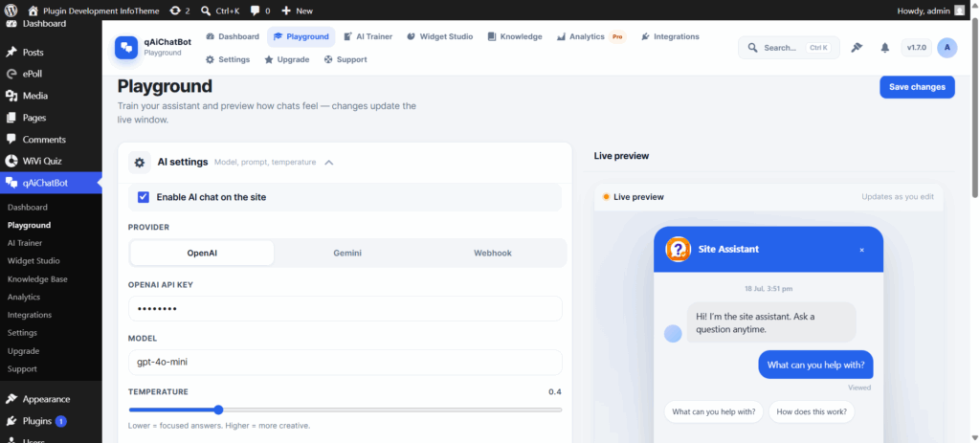
Task: Select Webhook as the provider
Action: [493, 253]
